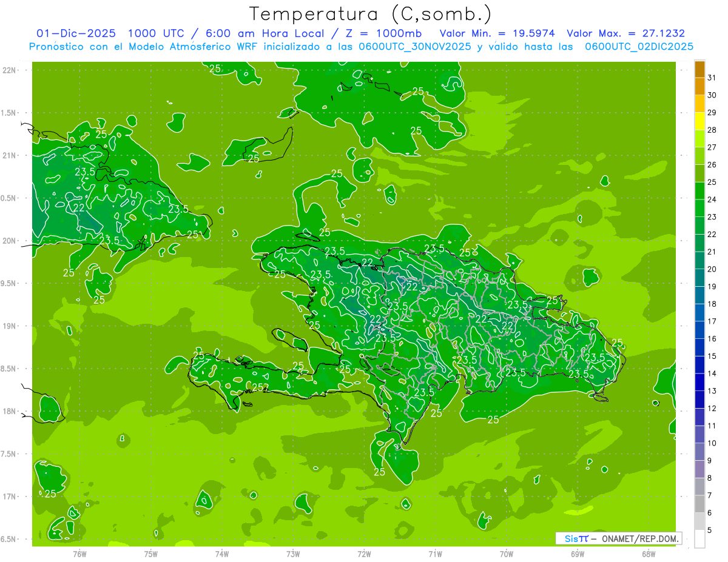This screenshot has width=728, height=562.
Task: Click the "22N" latitude axis label
Action: coord(10,70)
